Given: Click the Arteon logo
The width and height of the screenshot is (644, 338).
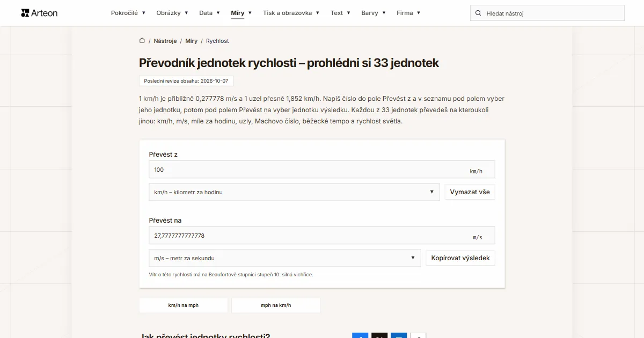Looking at the screenshot, I should tap(39, 13).
